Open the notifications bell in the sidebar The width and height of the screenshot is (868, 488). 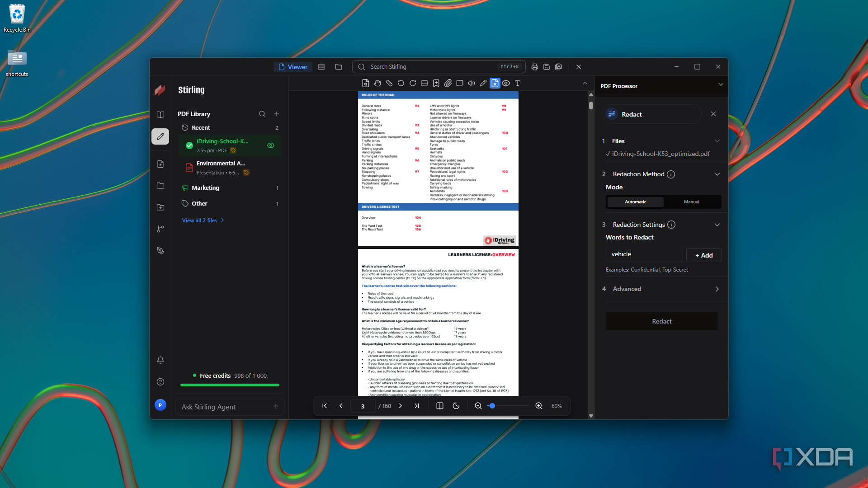(160, 360)
